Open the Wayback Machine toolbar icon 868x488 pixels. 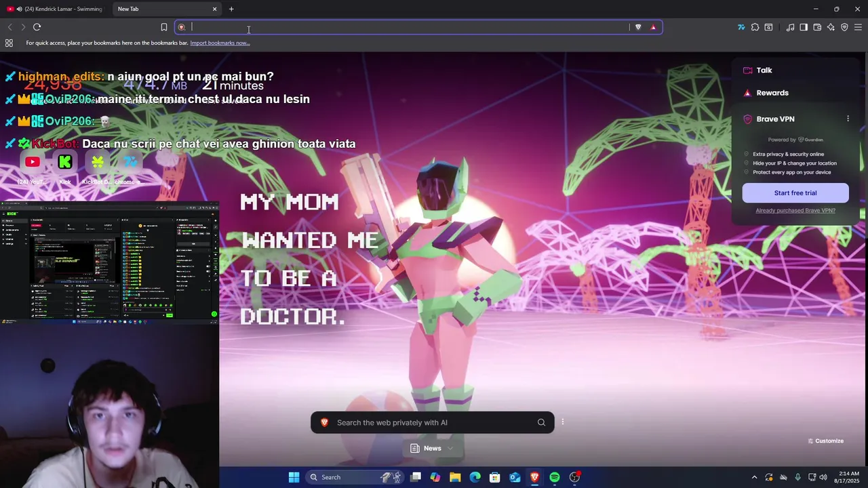pos(768,27)
